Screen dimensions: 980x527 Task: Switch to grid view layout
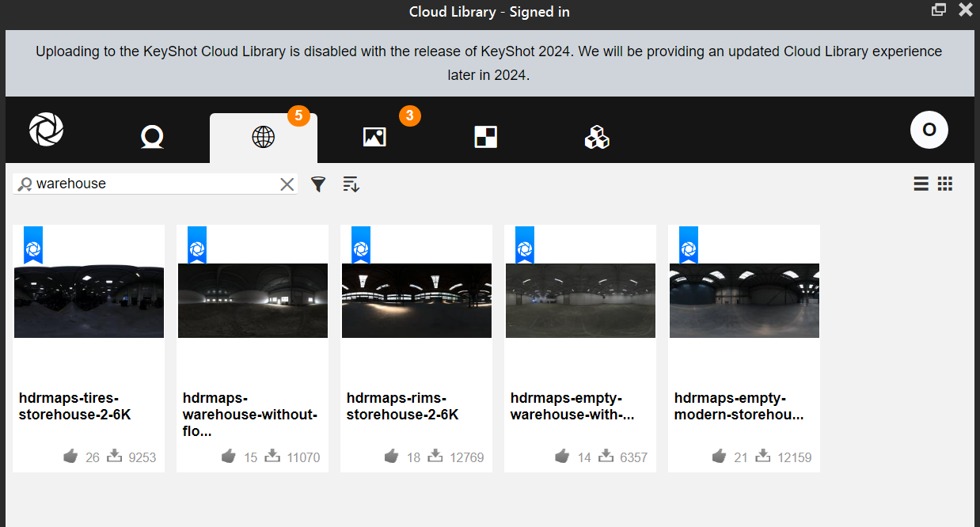coord(944,184)
